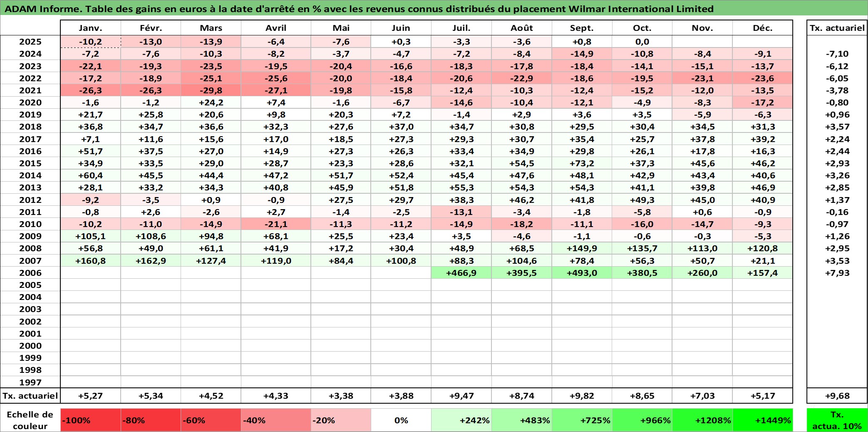Click the 'Janv.' column header
This screenshot has width=868, height=432.
[91, 28]
